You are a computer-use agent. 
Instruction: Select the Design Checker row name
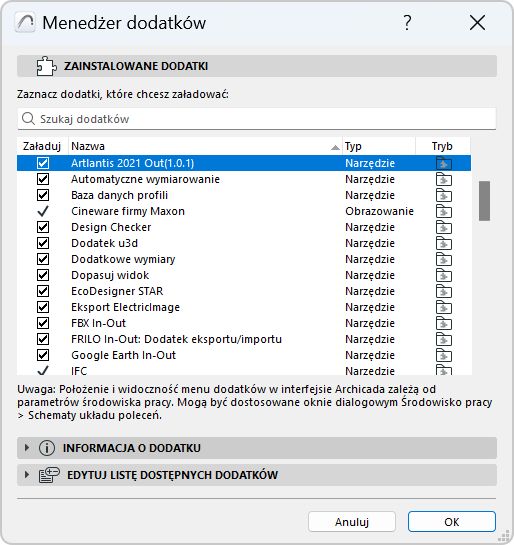pyautogui.click(x=111, y=227)
